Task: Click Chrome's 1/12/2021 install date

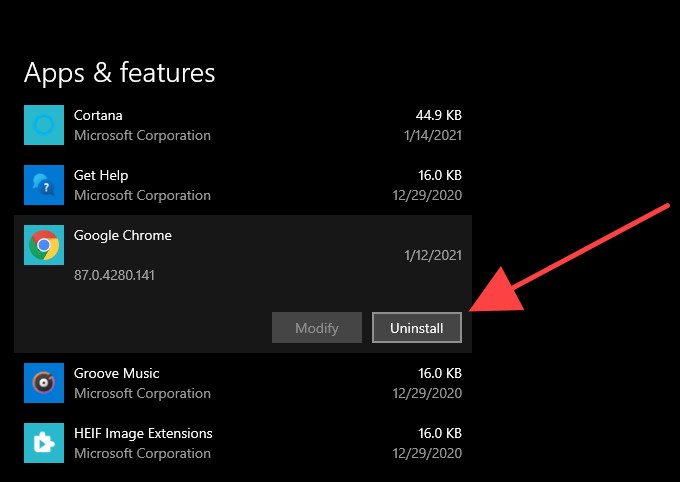Action: pos(433,255)
